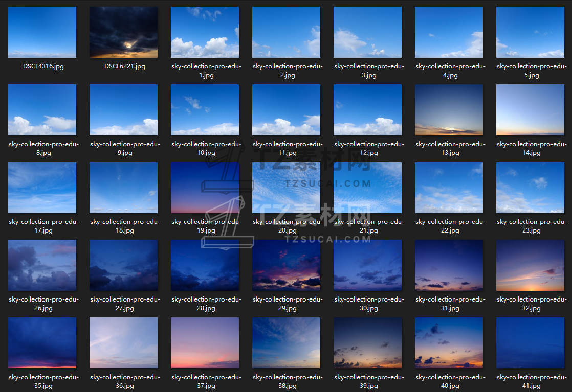This screenshot has width=572, height=392.
Task: Select thumbnail sky-collection-pro-edu-5.jpg
Action: (x=531, y=32)
